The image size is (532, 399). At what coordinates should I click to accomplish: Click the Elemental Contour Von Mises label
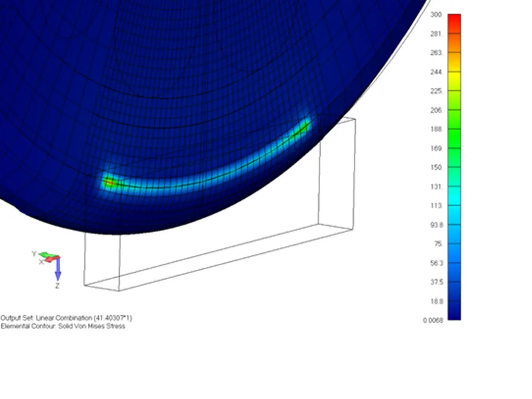click(x=63, y=326)
